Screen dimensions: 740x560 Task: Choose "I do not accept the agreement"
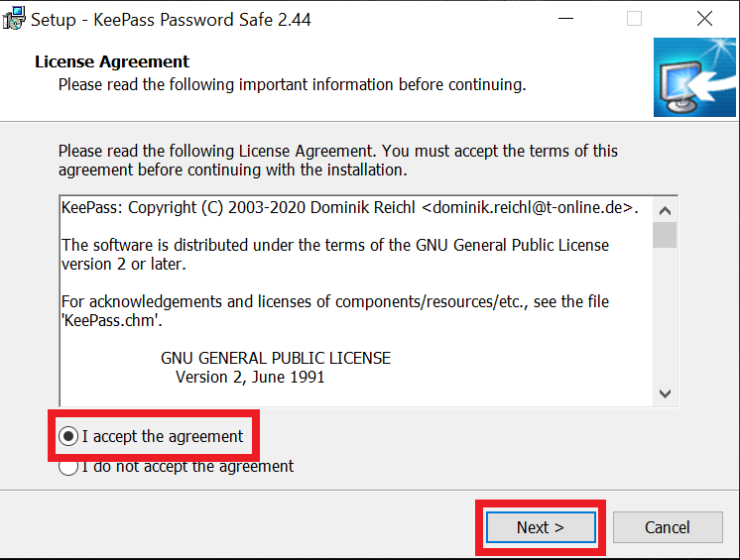tap(69, 466)
